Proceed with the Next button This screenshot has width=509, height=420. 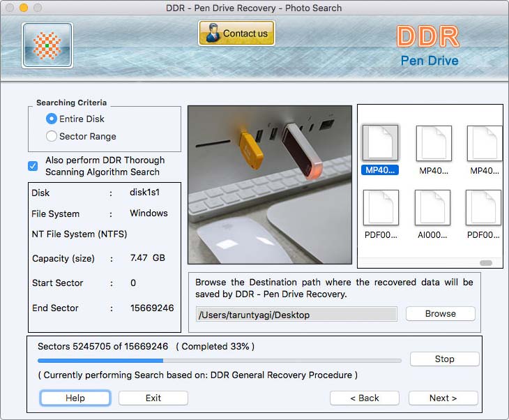click(x=443, y=398)
